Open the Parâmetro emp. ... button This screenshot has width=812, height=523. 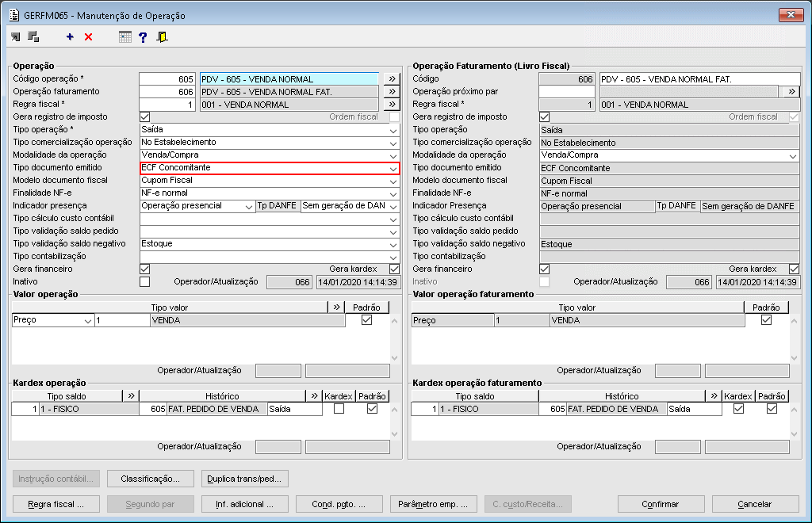click(x=433, y=504)
